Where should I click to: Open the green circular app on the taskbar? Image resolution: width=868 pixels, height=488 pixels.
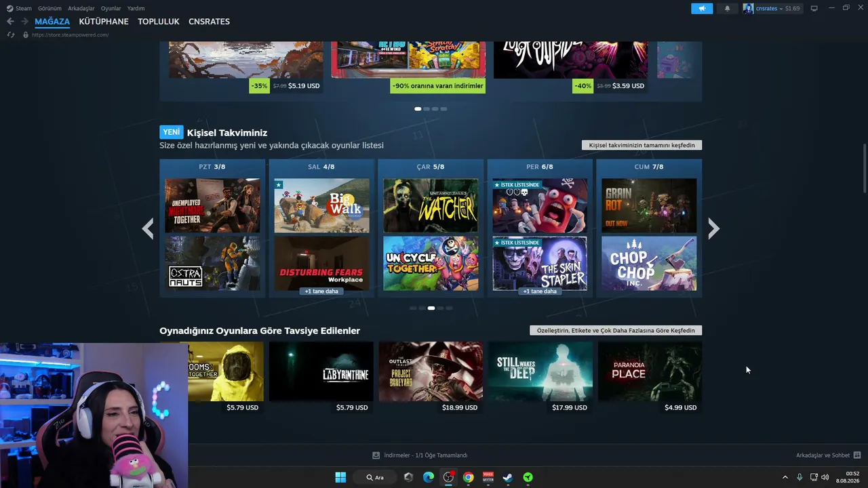[528, 477]
